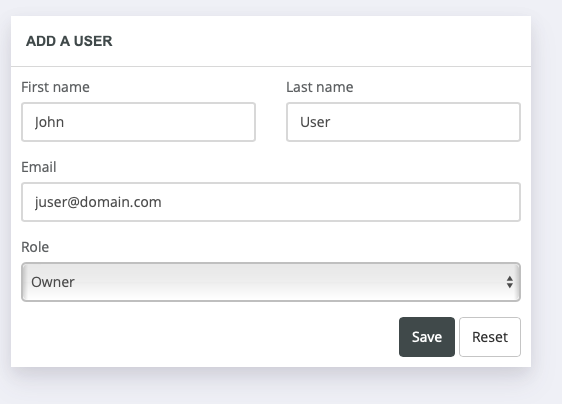Place cursor on User placeholder text
The height and width of the screenshot is (404, 562).
[x=315, y=122]
